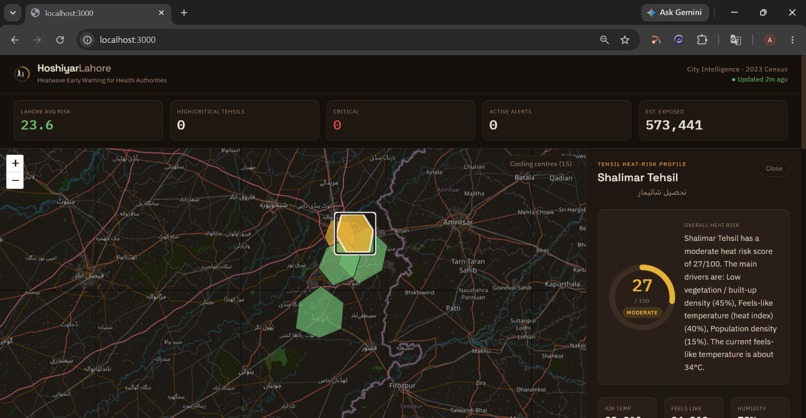
Task: Click the HUMIDITY stat card
Action: click(x=760, y=408)
